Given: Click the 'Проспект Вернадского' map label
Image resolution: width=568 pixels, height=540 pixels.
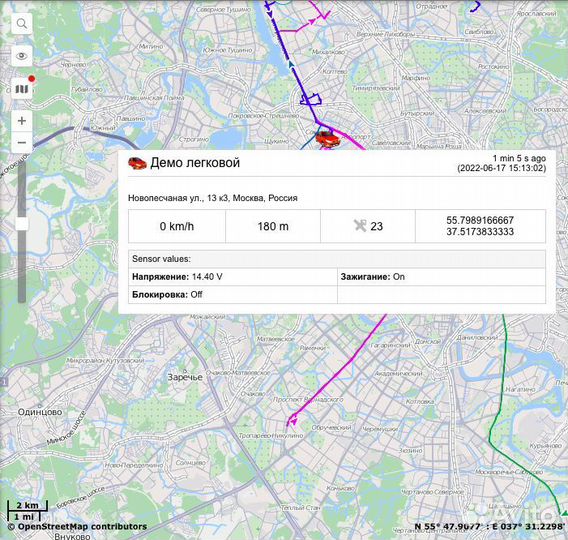Looking at the screenshot, I should (308, 399).
